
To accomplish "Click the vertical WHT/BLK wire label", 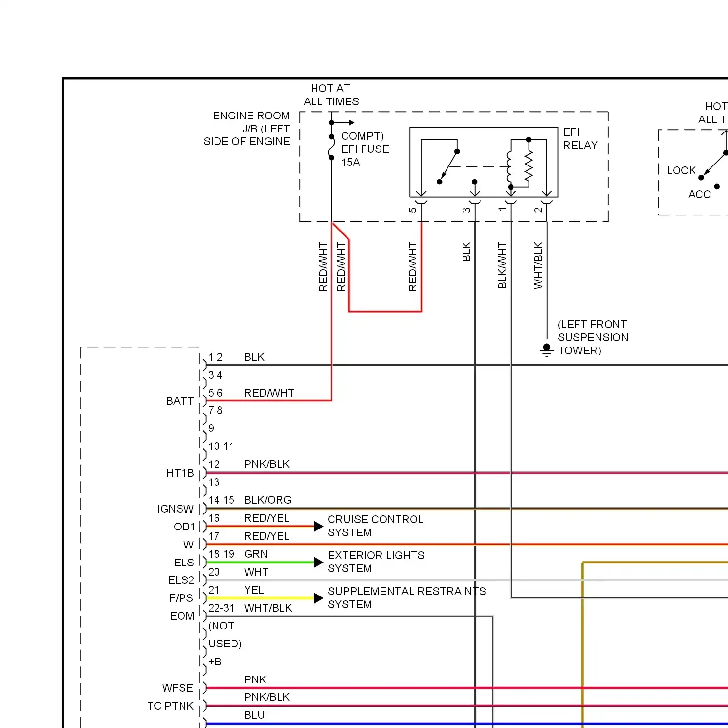I will [538, 265].
